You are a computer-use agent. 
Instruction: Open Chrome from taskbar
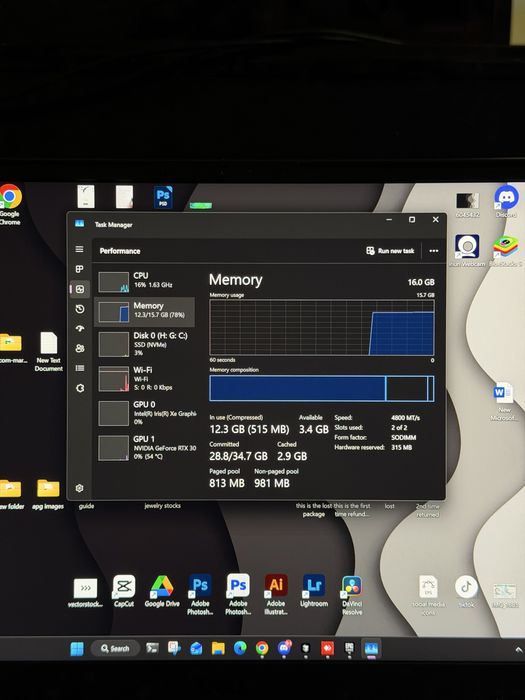point(262,648)
